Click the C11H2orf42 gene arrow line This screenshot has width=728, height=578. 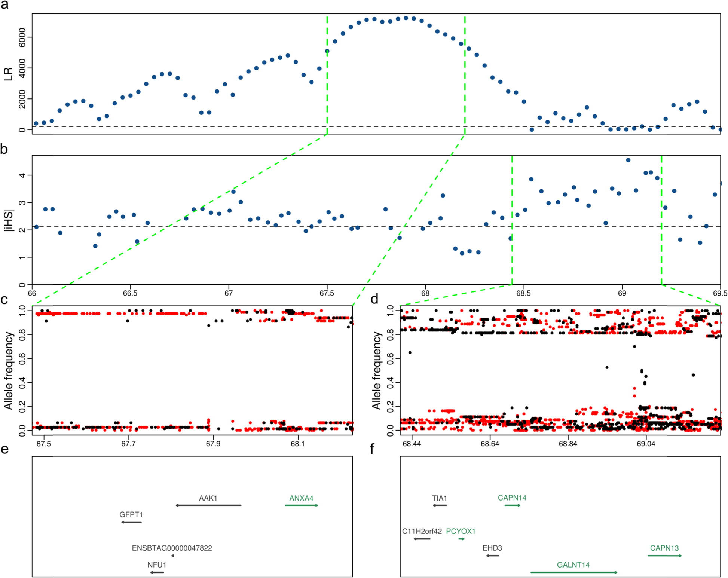click(422, 539)
